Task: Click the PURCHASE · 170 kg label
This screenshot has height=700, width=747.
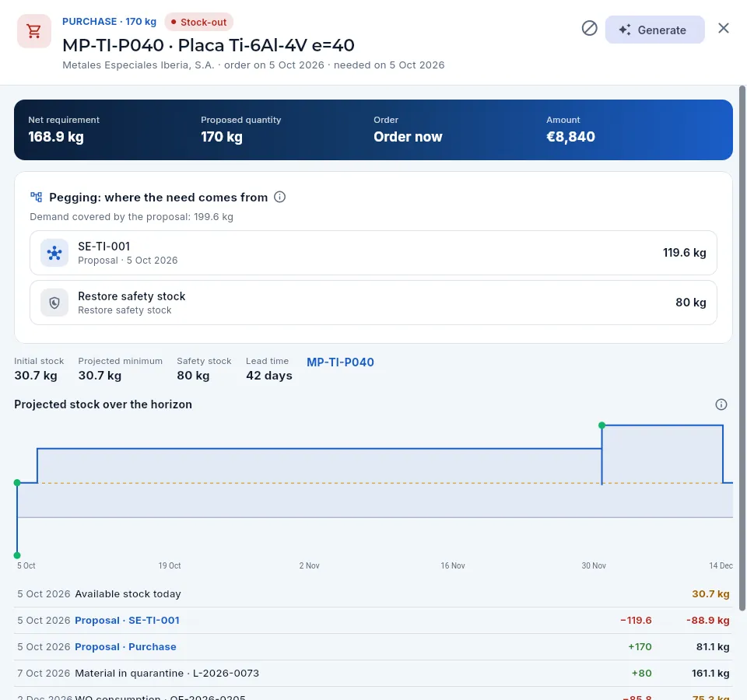Action: pyautogui.click(x=109, y=22)
